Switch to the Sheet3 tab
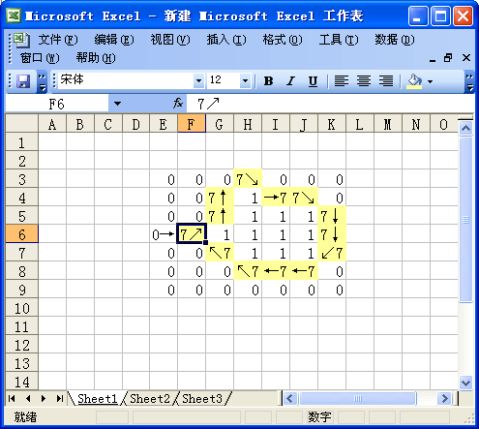 click(x=202, y=398)
